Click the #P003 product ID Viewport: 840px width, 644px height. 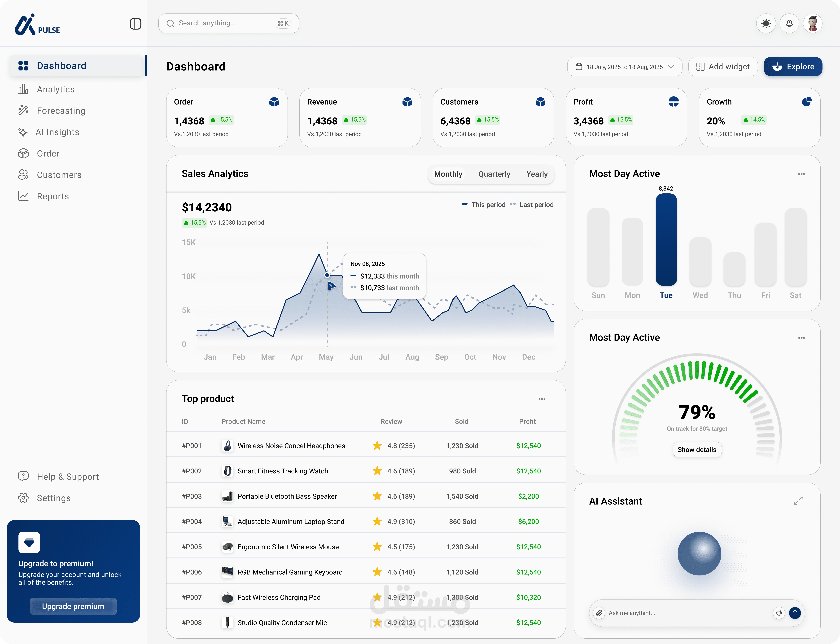192,496
